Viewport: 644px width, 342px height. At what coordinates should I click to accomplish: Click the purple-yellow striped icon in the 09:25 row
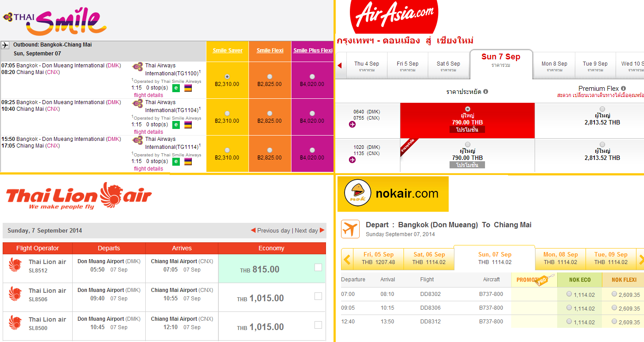coord(188,124)
